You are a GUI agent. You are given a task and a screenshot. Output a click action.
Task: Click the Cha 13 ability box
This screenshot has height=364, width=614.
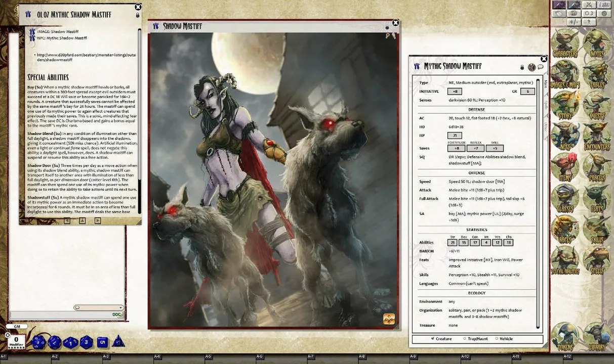point(508,243)
